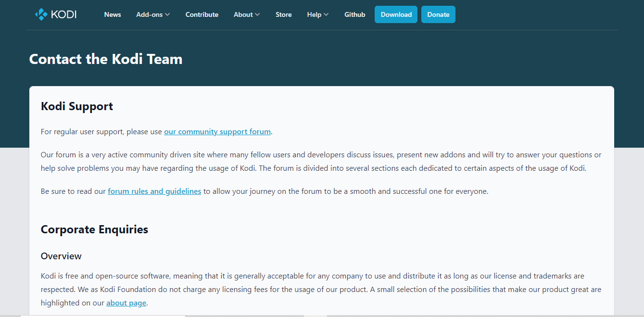
Task: Open the forum rules and guidelines link
Action: [154, 191]
